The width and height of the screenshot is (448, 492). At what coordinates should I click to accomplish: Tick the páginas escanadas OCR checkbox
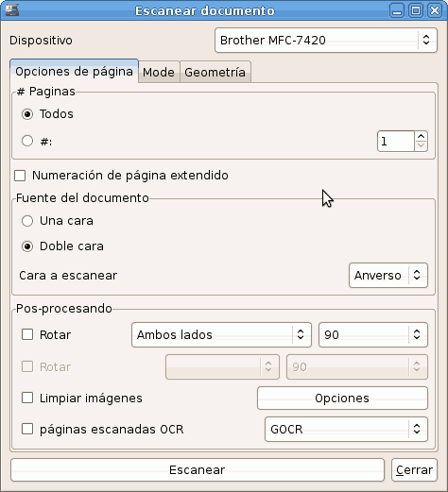[27, 429]
